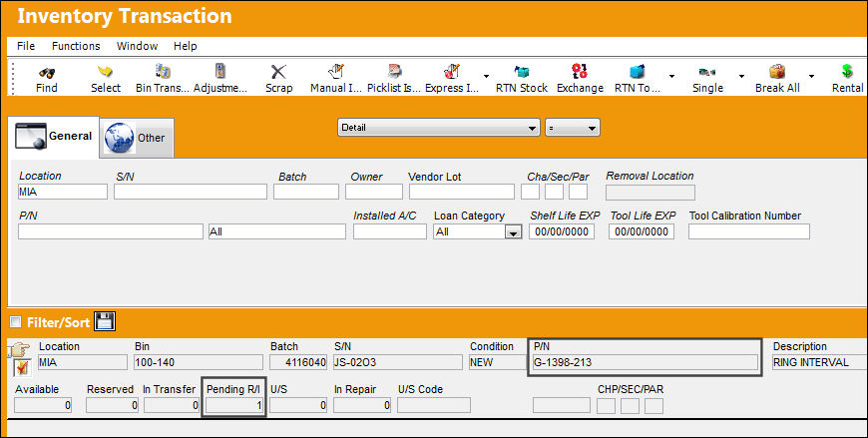The height and width of the screenshot is (438, 868).
Task: Click the Batch value 4116040
Action: (x=298, y=362)
